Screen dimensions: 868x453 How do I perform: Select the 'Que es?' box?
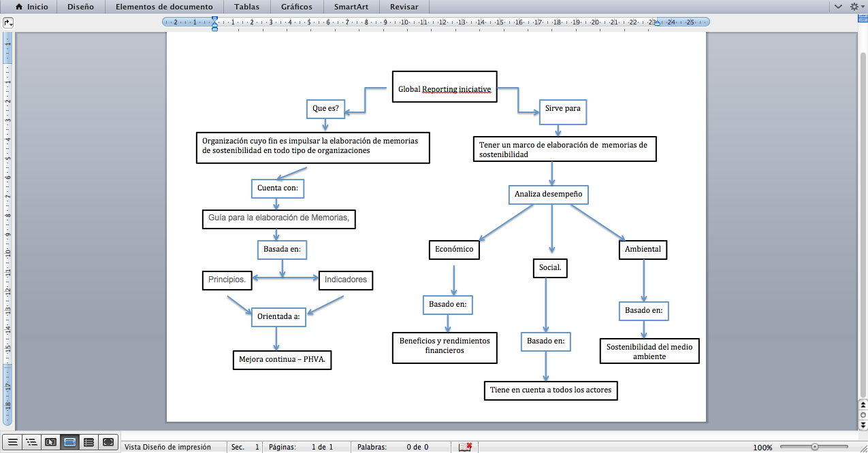325,108
